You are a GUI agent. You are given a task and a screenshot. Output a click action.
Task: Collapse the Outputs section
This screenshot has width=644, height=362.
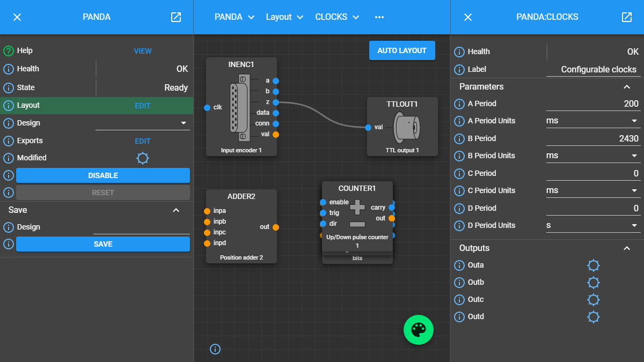627,248
